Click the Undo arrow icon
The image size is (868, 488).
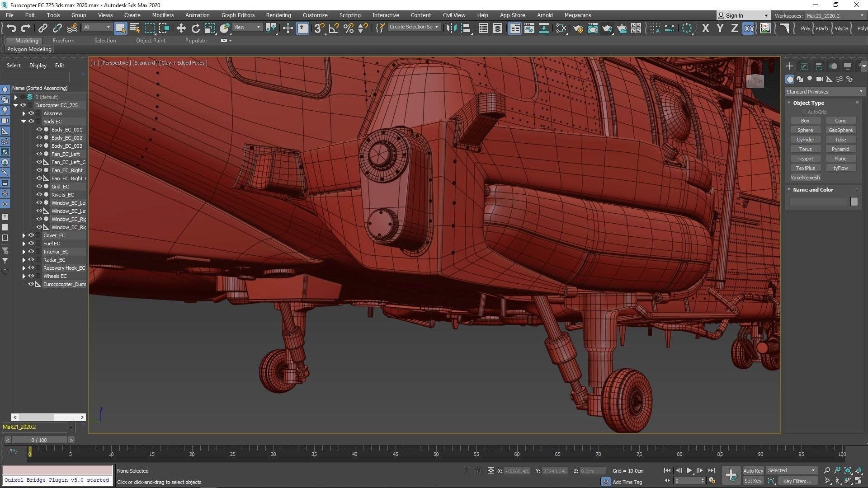tap(11, 28)
